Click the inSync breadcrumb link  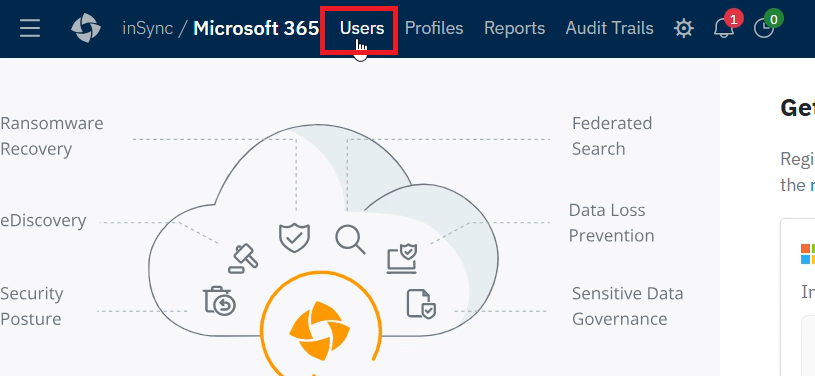pos(148,29)
